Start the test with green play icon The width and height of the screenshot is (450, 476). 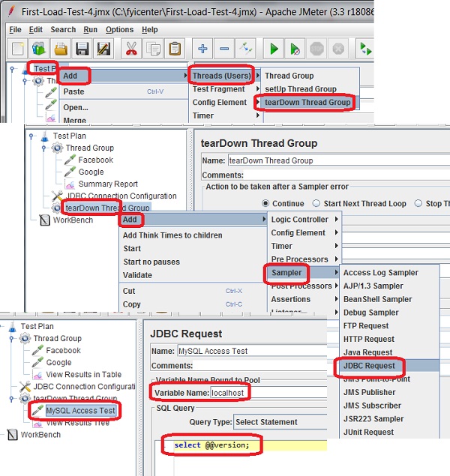[274, 49]
